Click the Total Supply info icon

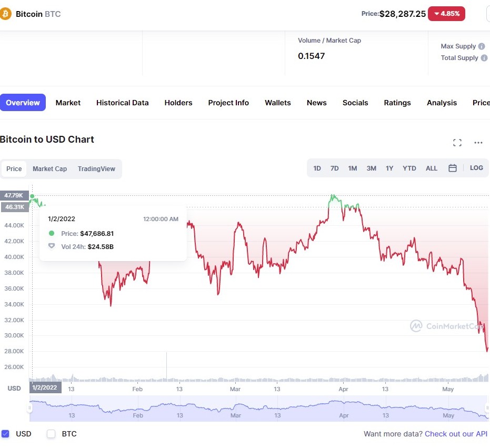click(x=483, y=58)
